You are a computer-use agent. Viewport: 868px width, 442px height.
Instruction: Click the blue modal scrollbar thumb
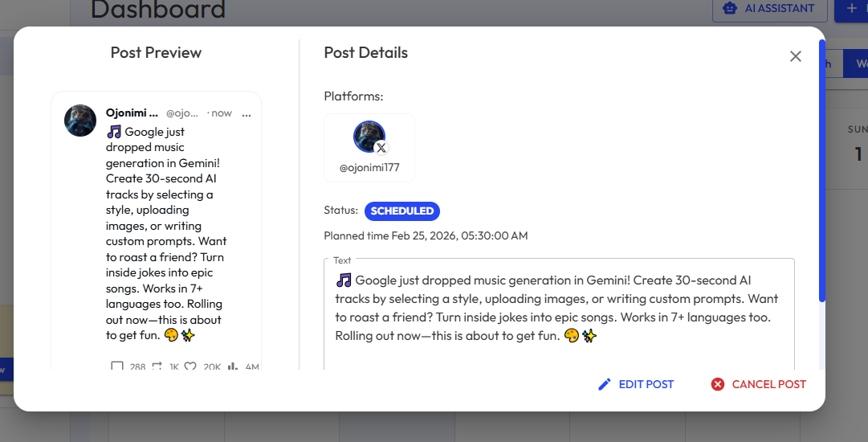(822, 171)
